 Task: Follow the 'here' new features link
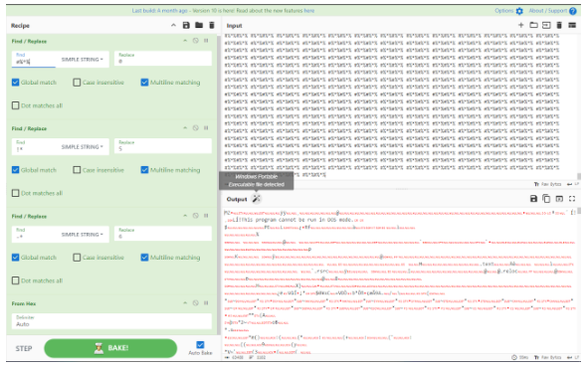[x=309, y=11]
